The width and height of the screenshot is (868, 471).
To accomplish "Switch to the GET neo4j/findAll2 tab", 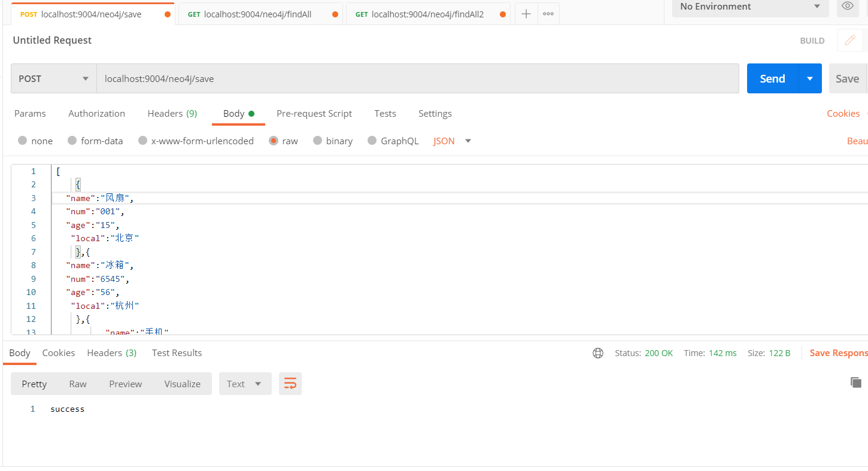I will click(428, 14).
